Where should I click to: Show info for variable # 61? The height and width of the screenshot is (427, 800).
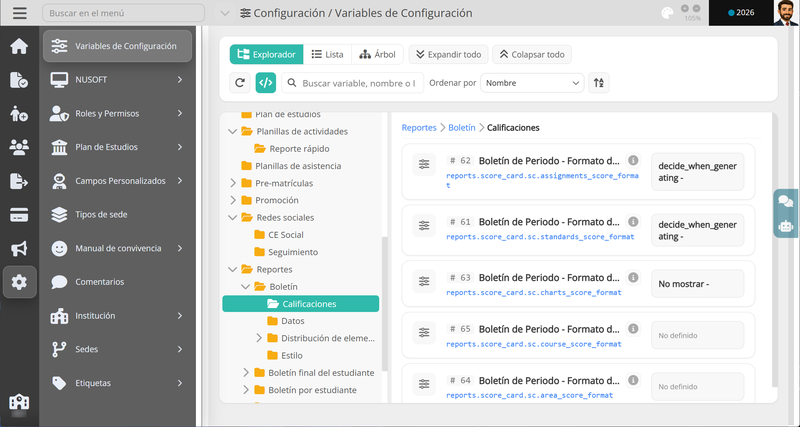tap(633, 221)
